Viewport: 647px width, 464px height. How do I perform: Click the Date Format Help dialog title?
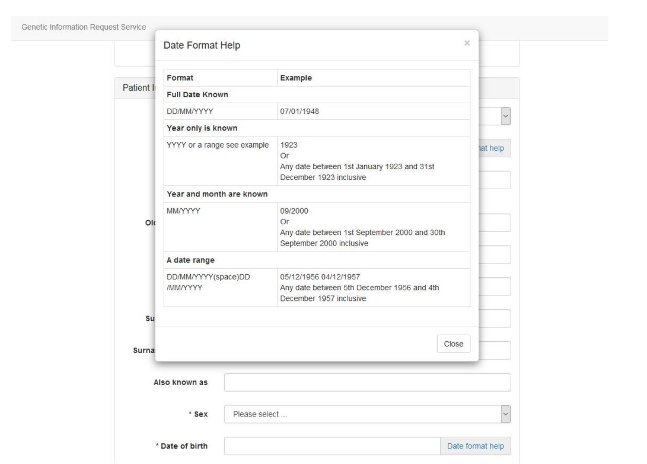point(202,45)
